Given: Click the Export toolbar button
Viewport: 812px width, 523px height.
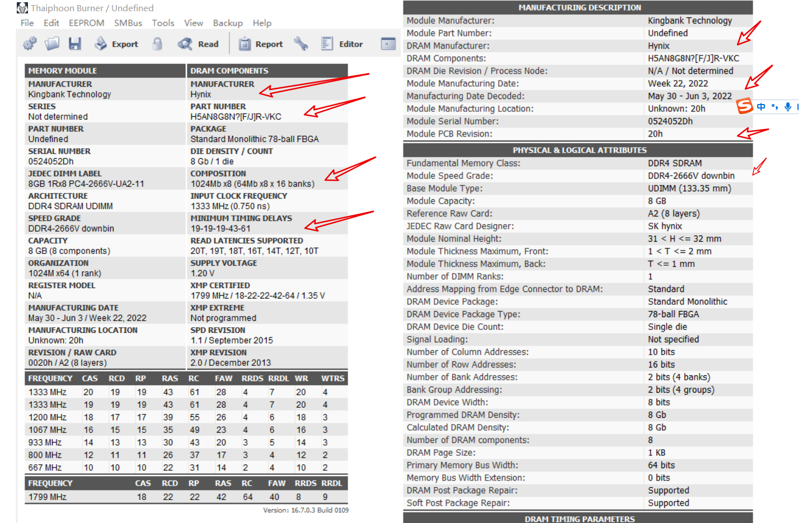Looking at the screenshot, I should pyautogui.click(x=116, y=44).
